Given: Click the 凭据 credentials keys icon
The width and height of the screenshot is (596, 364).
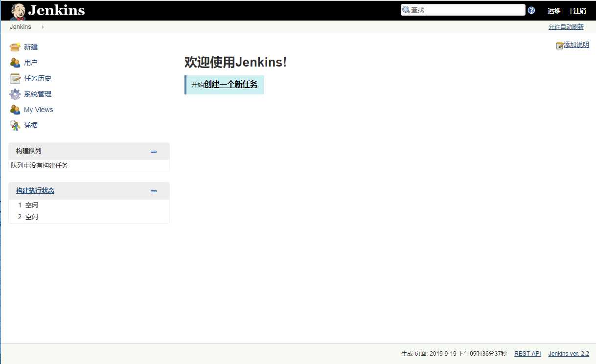Looking at the screenshot, I should (x=15, y=125).
